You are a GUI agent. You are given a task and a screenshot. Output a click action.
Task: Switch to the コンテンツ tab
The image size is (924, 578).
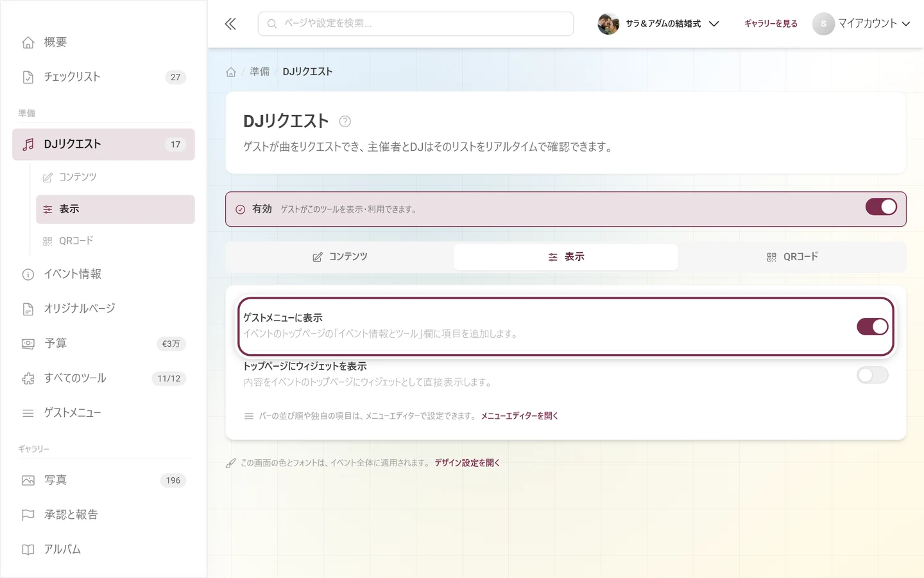pyautogui.click(x=340, y=257)
